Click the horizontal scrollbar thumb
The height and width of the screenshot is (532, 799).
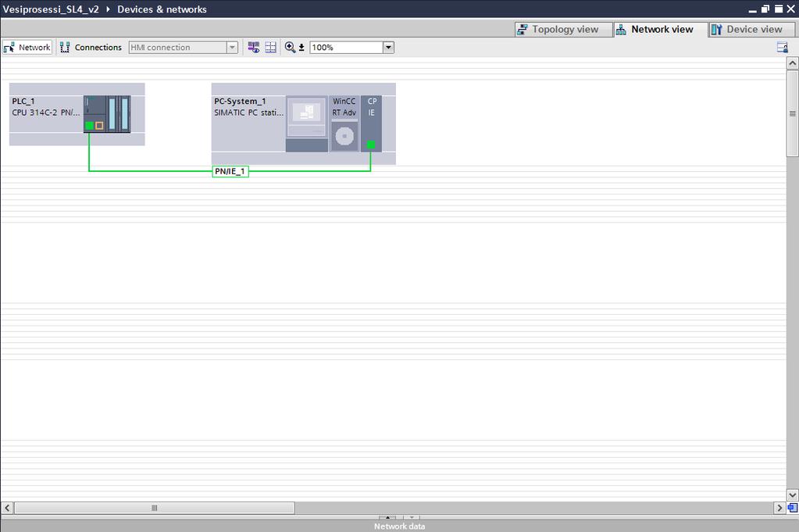point(155,508)
